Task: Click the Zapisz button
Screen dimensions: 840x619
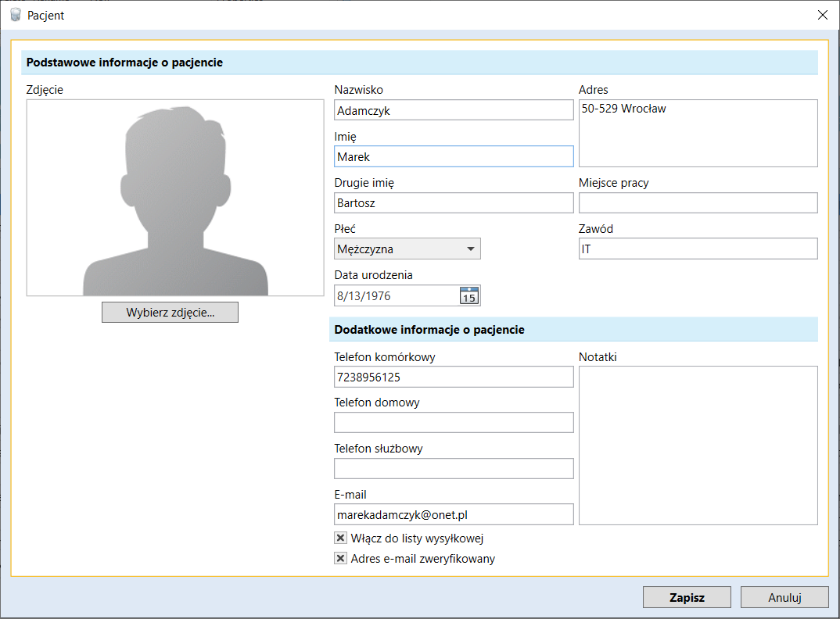Action: (x=687, y=597)
